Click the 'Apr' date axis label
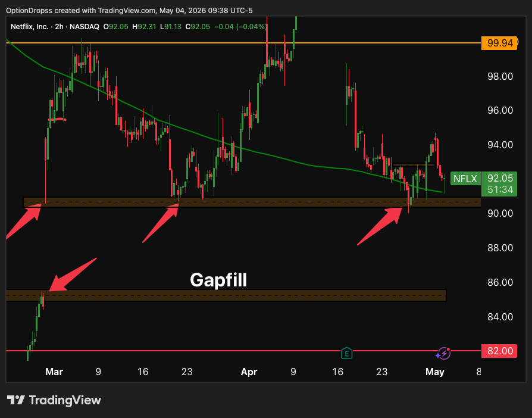 click(249, 372)
